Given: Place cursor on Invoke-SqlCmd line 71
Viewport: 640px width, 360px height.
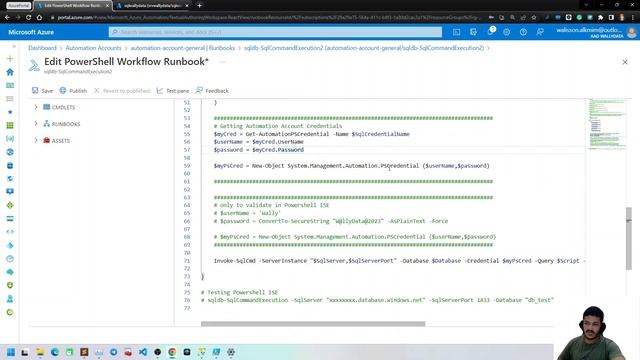Looking at the screenshot, I should [399, 260].
